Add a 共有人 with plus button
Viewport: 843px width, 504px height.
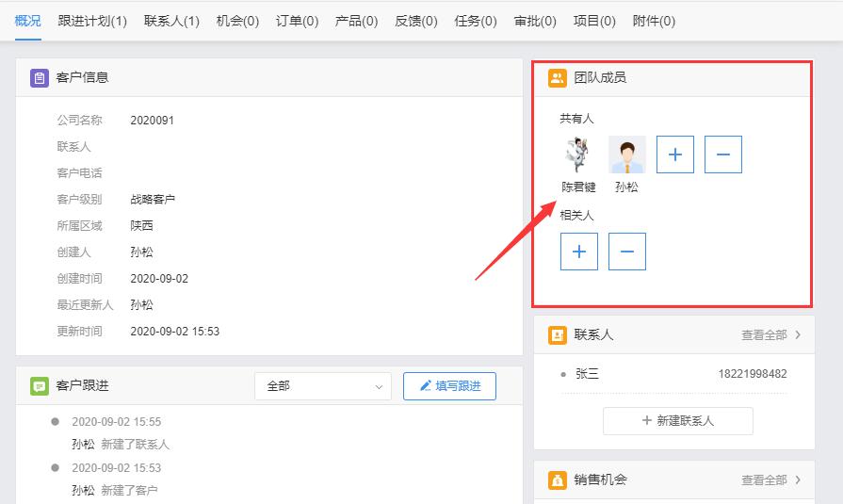pos(675,154)
